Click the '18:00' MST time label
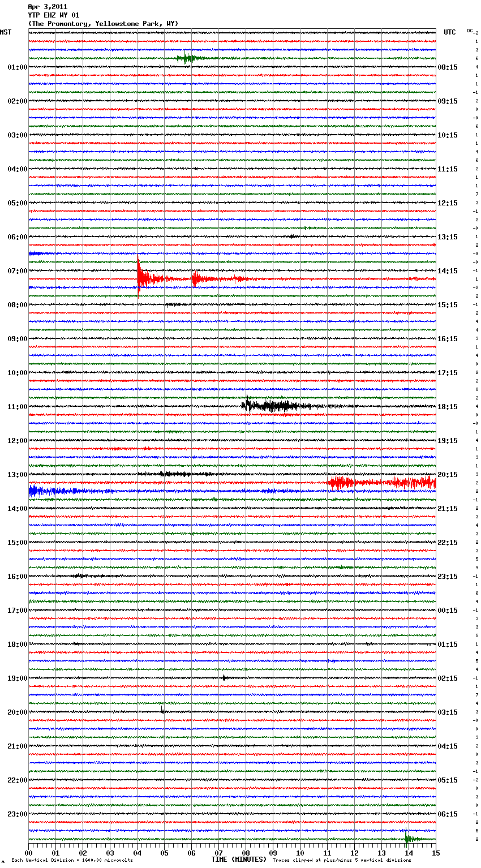 [18, 644]
